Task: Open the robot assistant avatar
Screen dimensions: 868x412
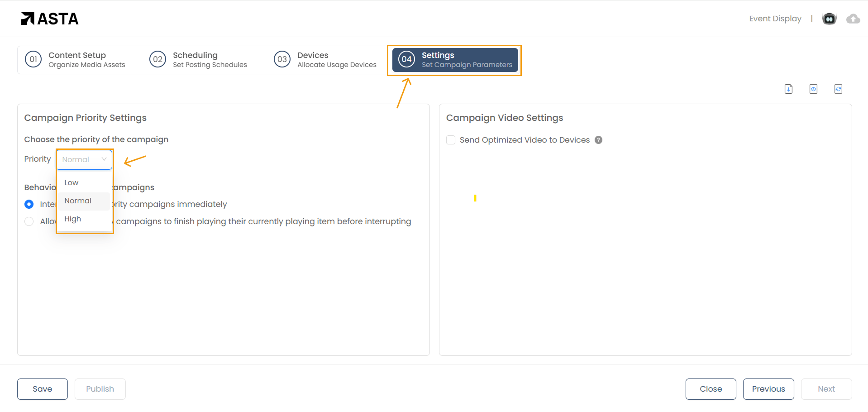Action: 829,19
